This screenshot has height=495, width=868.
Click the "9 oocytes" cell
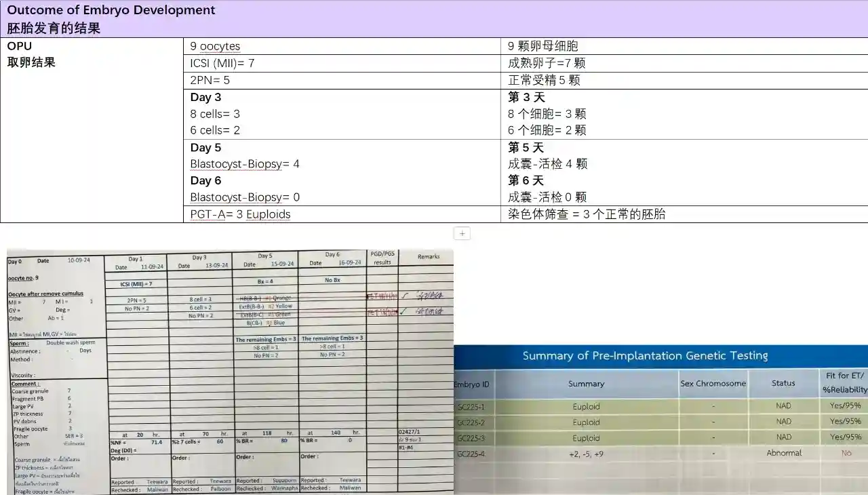215,46
